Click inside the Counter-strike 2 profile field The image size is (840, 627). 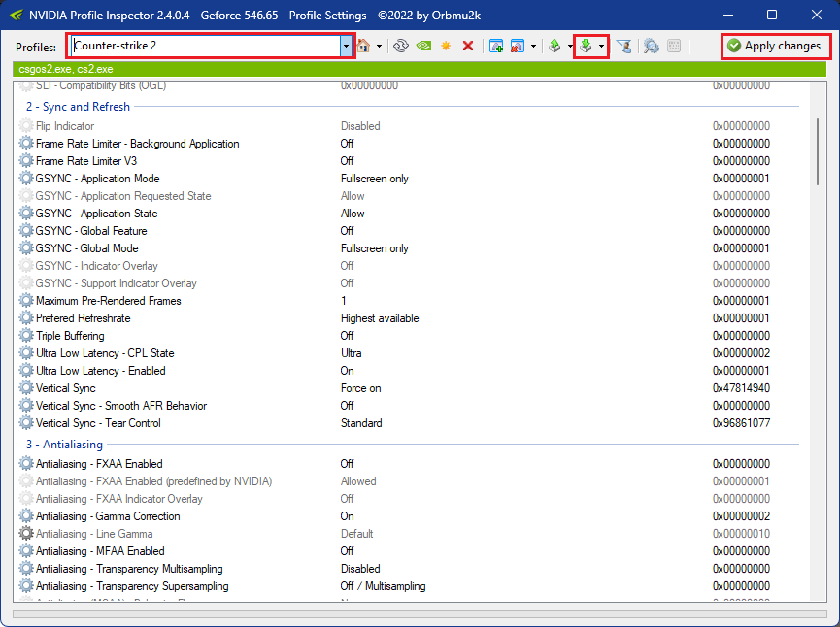206,46
